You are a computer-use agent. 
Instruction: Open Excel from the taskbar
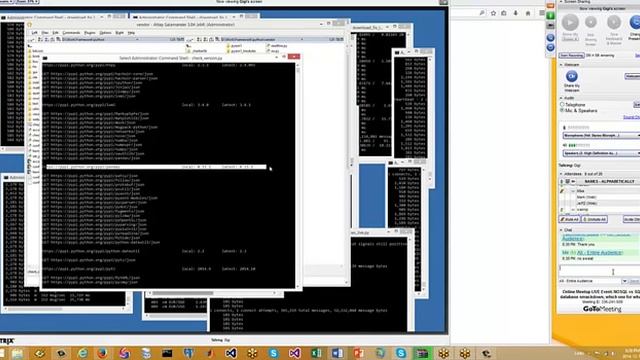(x=316, y=353)
